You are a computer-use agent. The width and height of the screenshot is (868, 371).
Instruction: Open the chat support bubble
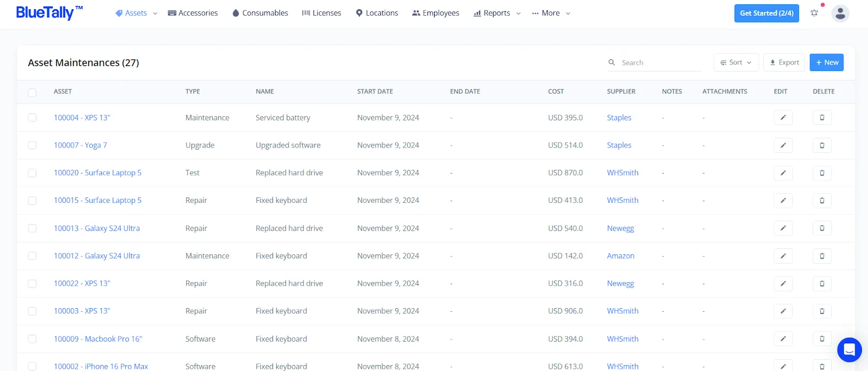850,350
